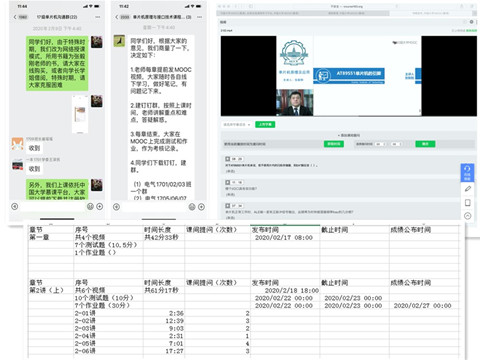Open the blue online customer service button
This screenshot has height=360, width=480.
point(467,172)
